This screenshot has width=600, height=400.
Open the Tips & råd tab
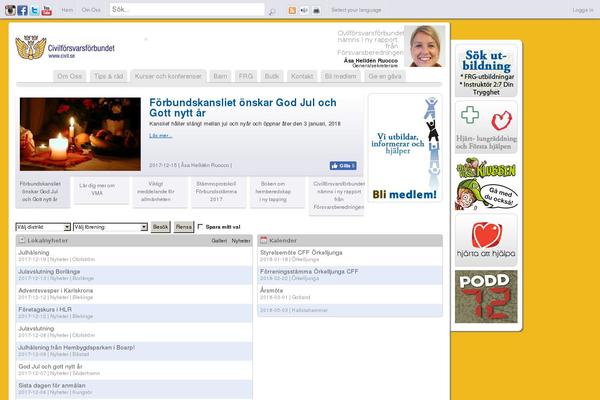point(109,76)
